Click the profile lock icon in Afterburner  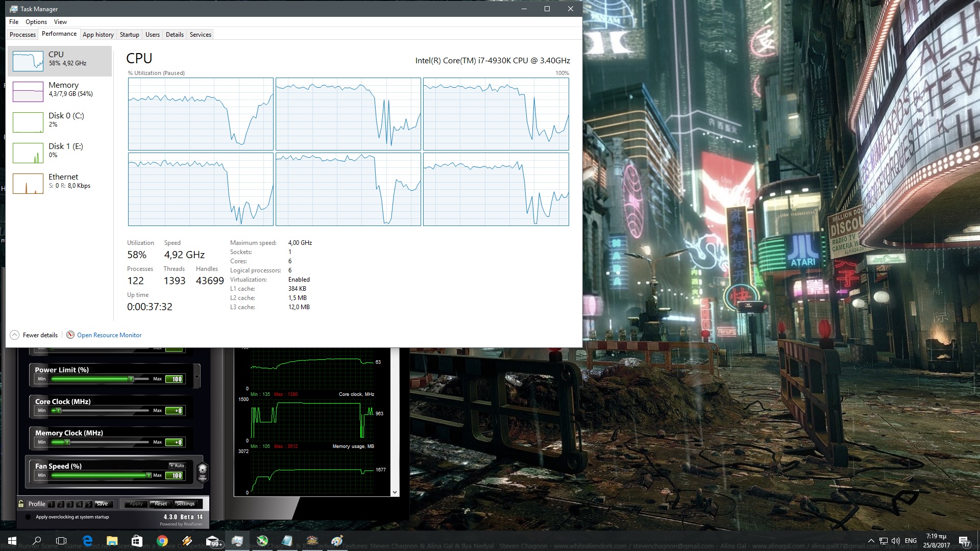[x=21, y=504]
